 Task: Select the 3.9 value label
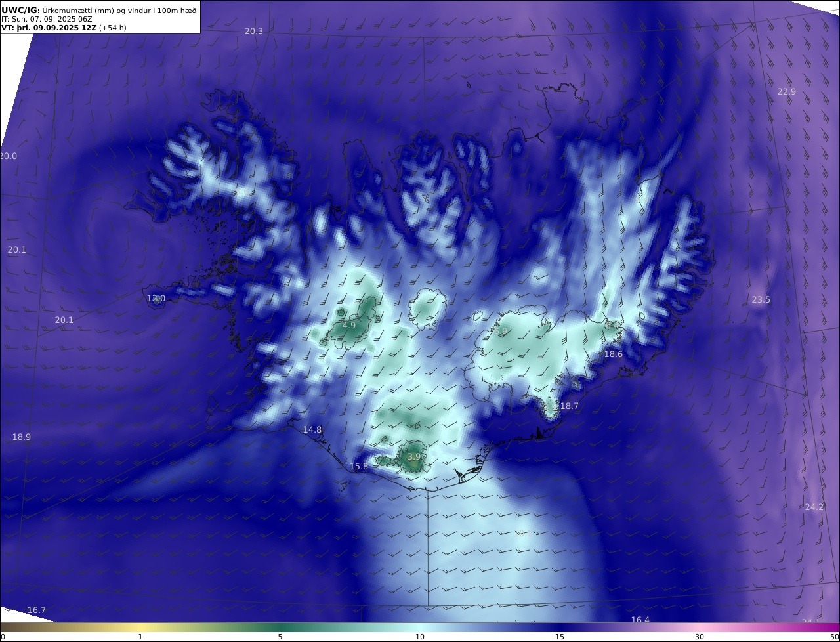click(413, 456)
